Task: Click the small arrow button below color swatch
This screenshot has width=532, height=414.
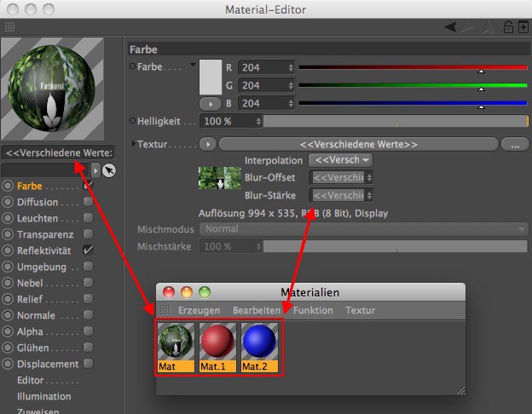Action: (x=209, y=103)
